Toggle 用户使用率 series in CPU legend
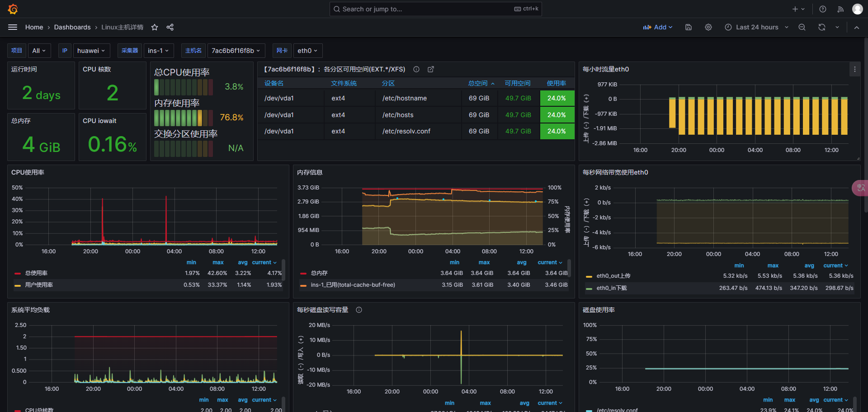 39,285
